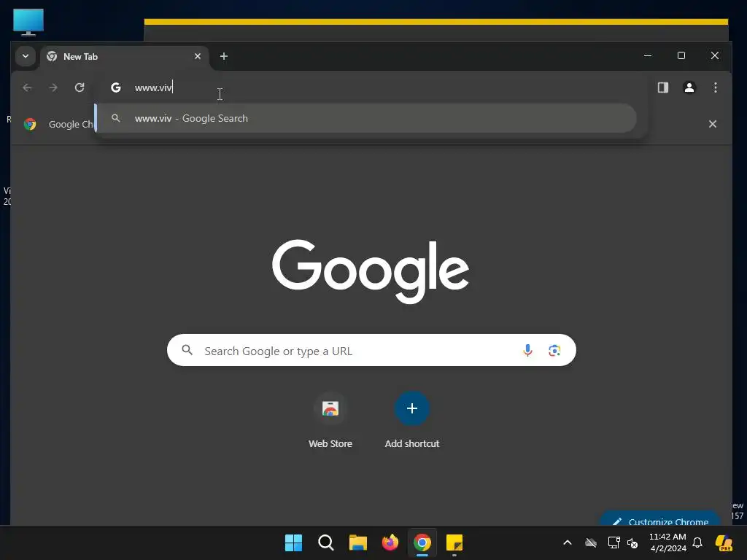
Task: Open a new tab with plus button
Action: (x=224, y=56)
